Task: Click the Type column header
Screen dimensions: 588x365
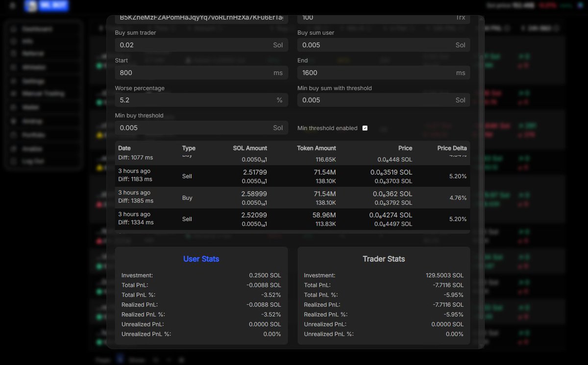Action: (x=189, y=148)
